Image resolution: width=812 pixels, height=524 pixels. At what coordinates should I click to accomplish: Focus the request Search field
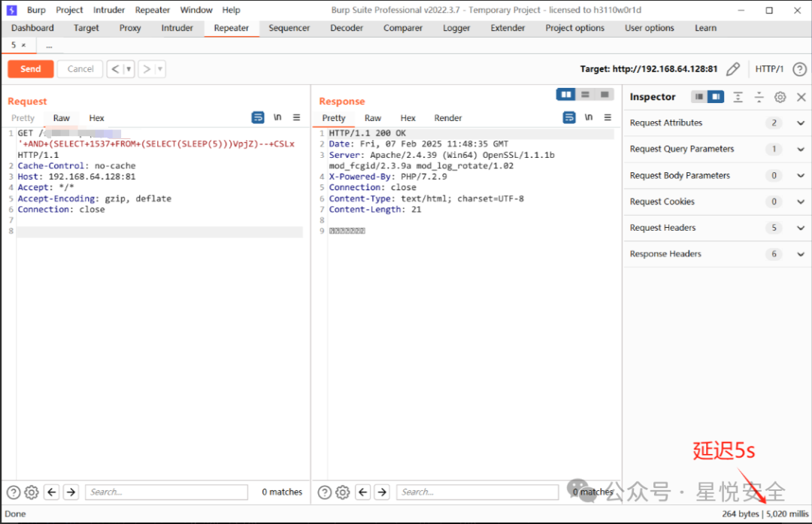click(x=167, y=492)
